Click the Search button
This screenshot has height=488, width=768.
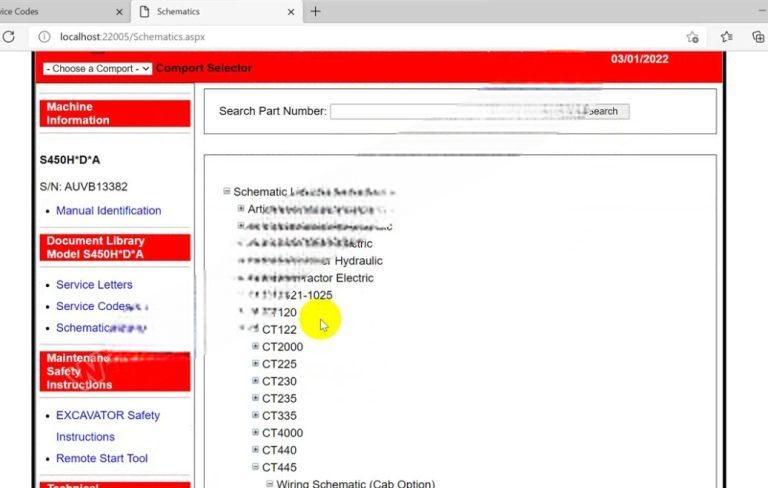tap(602, 111)
